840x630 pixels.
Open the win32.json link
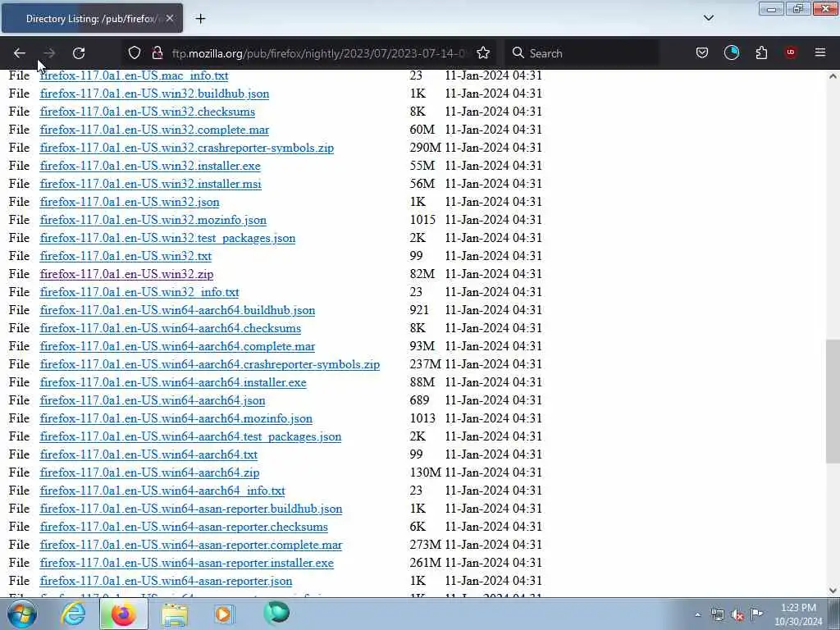pos(130,202)
